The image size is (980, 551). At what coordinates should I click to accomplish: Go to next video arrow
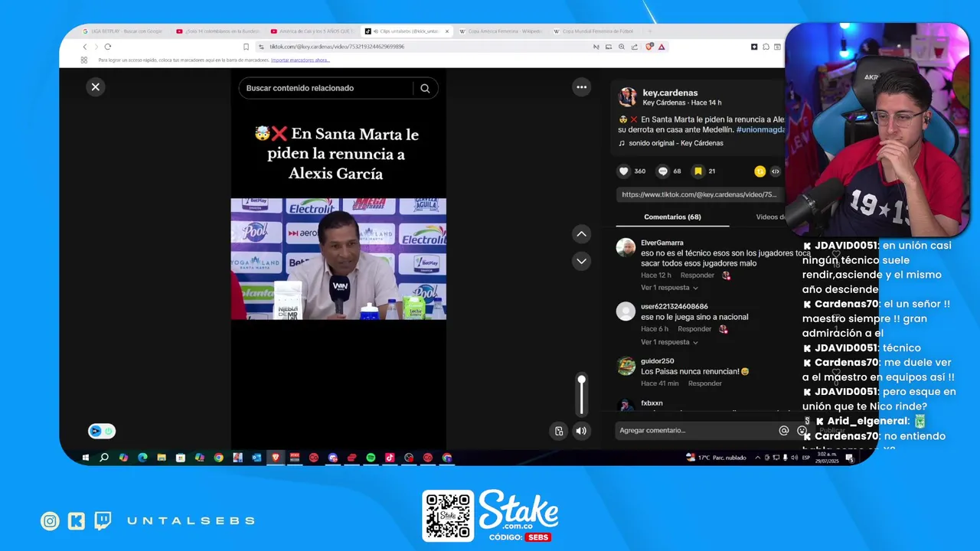[582, 261]
